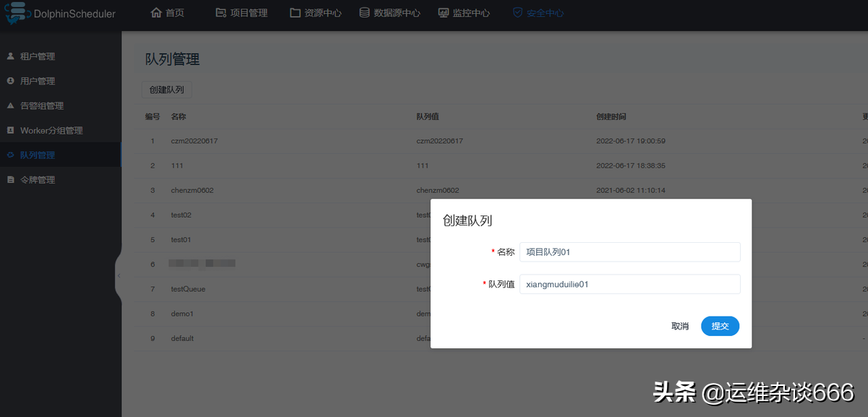Click the 创建队列 button above table
868x417 pixels.
[166, 90]
